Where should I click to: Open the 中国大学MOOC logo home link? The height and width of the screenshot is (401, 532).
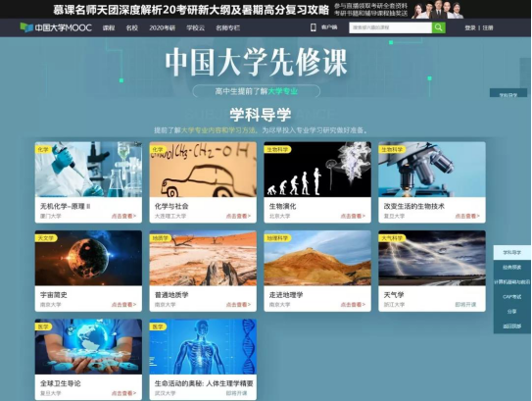(56, 27)
